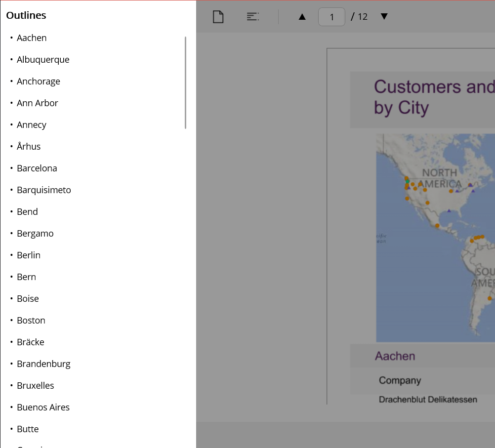
Task: Select Brandenburg from outlines
Action: click(x=43, y=364)
